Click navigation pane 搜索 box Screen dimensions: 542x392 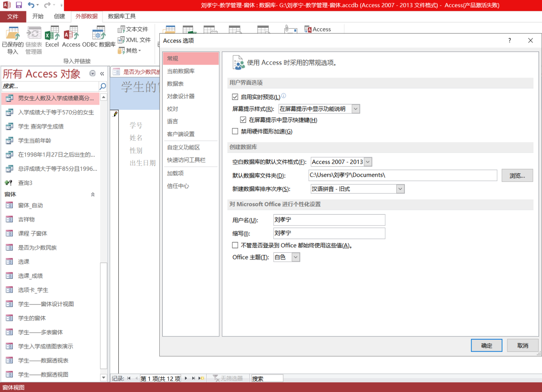[50, 86]
